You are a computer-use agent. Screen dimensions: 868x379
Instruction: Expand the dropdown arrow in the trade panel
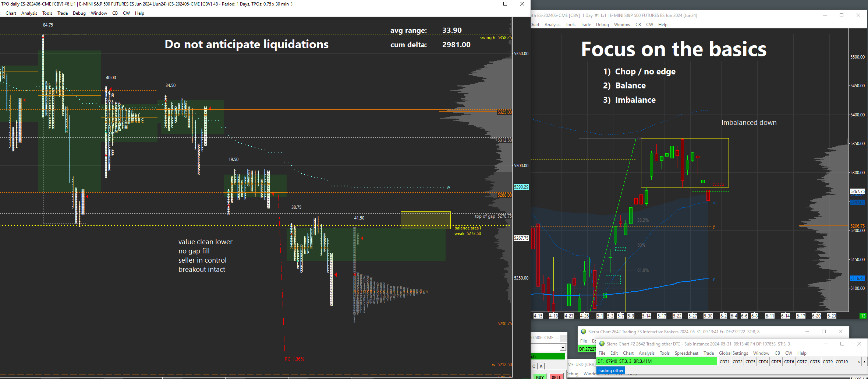tap(563, 348)
